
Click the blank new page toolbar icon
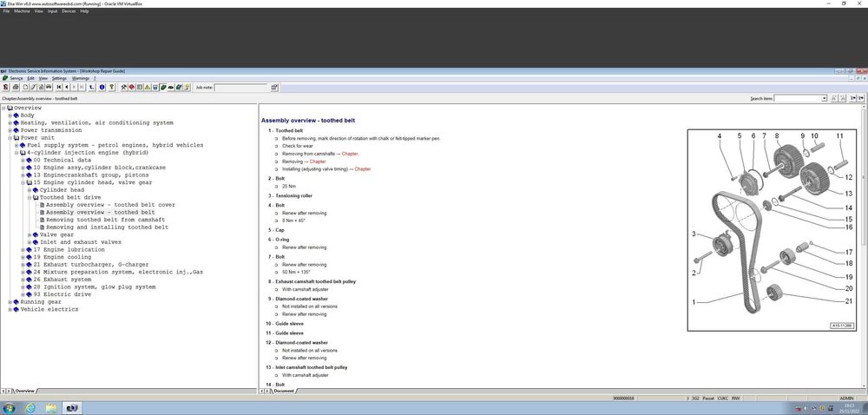click(25, 88)
